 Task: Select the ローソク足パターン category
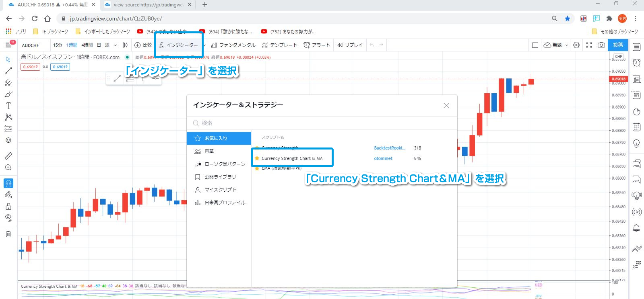pos(219,164)
